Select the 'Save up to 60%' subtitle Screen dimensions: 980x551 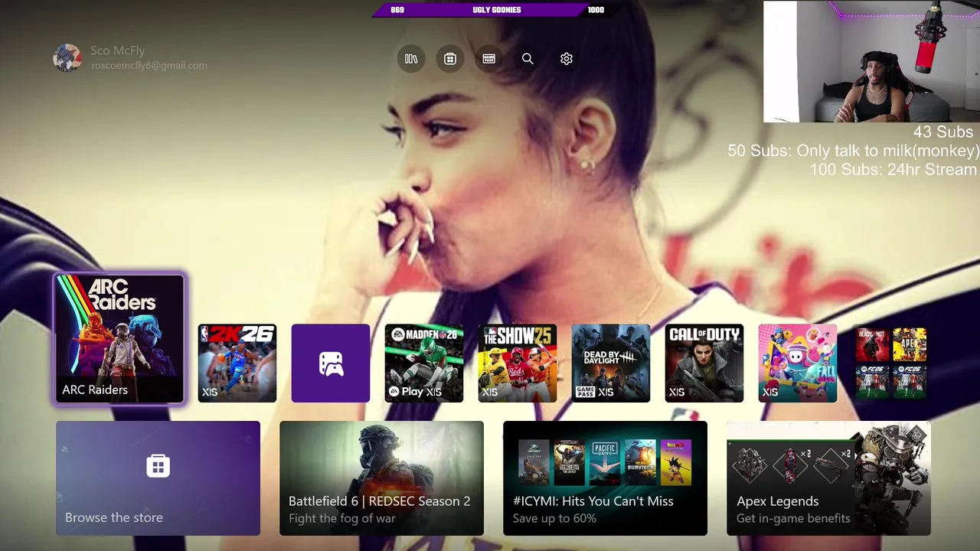(554, 519)
